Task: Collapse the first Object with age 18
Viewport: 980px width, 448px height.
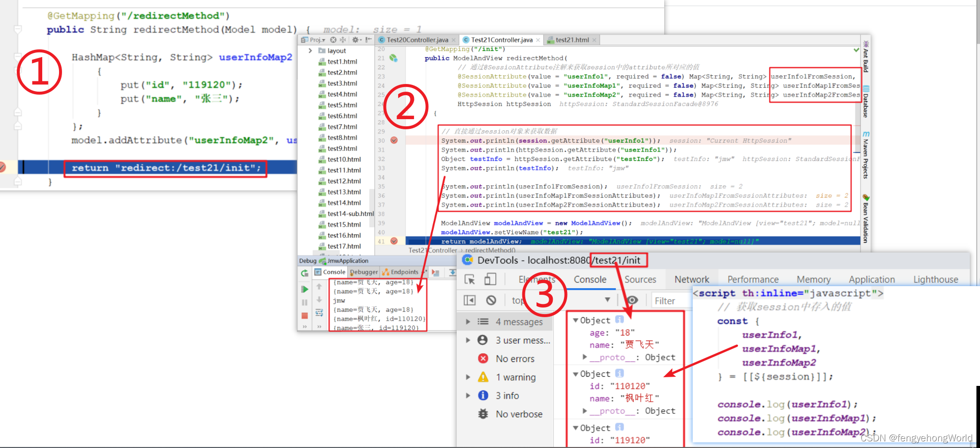Action: point(576,320)
